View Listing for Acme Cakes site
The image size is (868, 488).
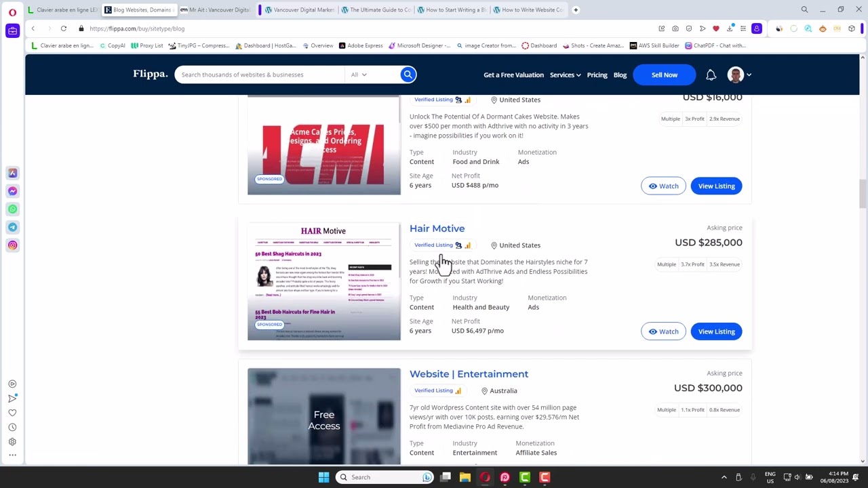click(716, 186)
